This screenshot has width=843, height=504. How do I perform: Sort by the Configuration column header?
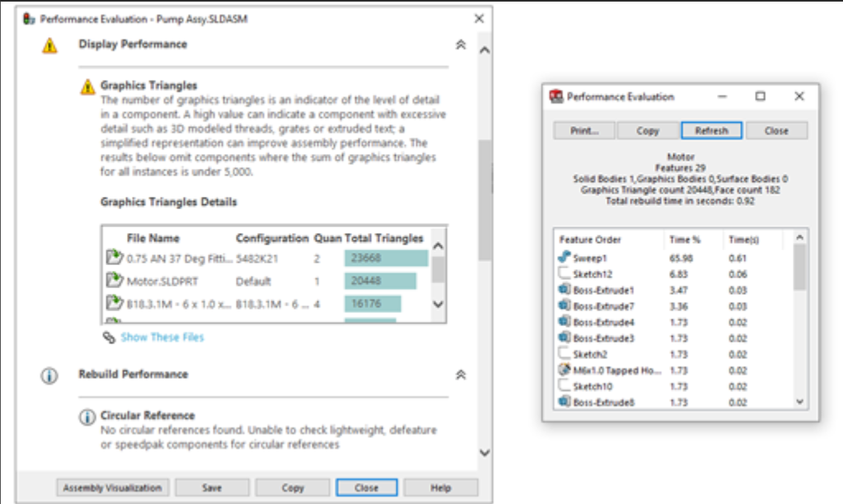(272, 238)
